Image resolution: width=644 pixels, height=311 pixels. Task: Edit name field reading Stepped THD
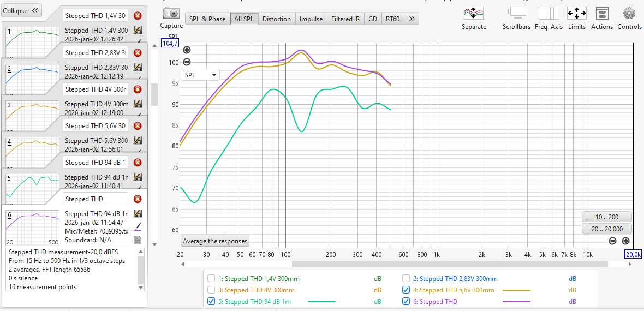click(96, 199)
